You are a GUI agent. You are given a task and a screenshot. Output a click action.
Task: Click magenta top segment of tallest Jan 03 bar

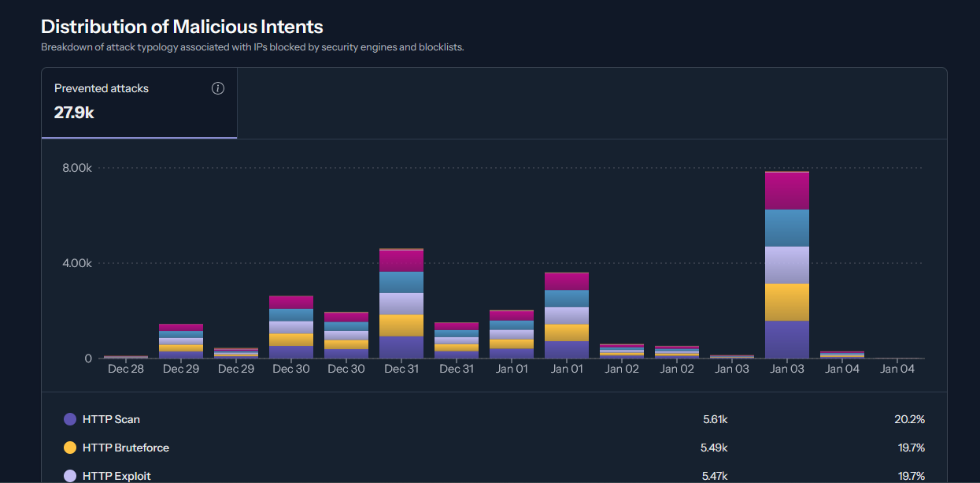coord(786,191)
